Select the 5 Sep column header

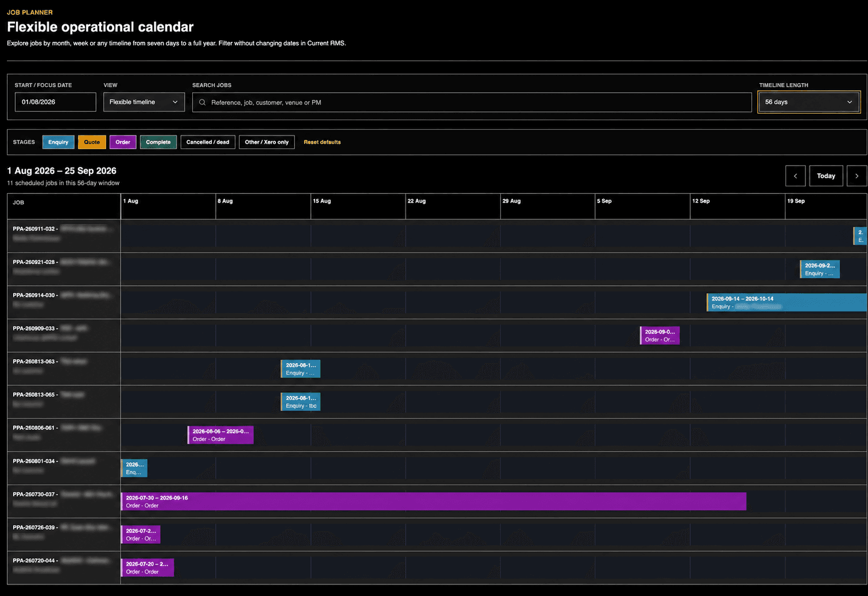643,207
